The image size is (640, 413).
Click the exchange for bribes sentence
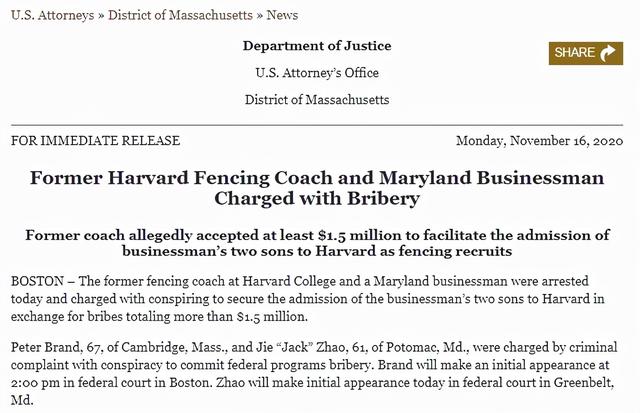pyautogui.click(x=159, y=317)
